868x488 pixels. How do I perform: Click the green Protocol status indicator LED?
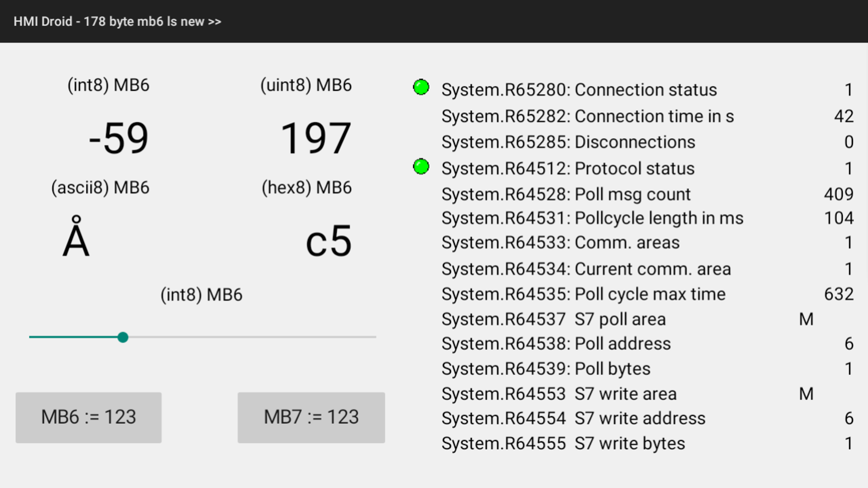point(421,167)
